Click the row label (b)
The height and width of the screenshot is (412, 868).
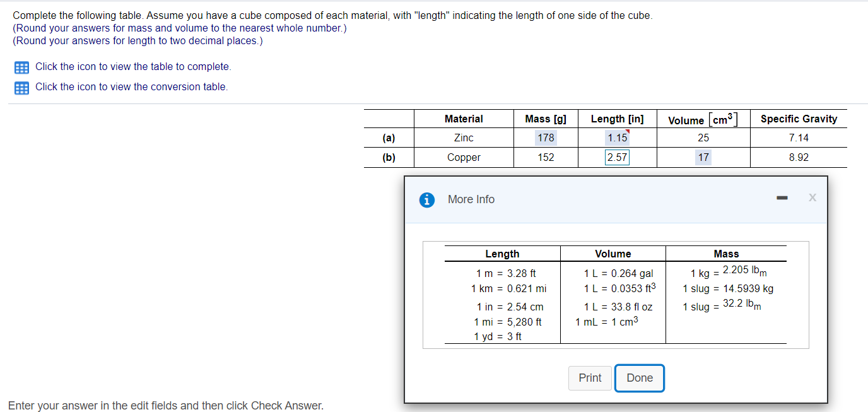click(x=389, y=158)
